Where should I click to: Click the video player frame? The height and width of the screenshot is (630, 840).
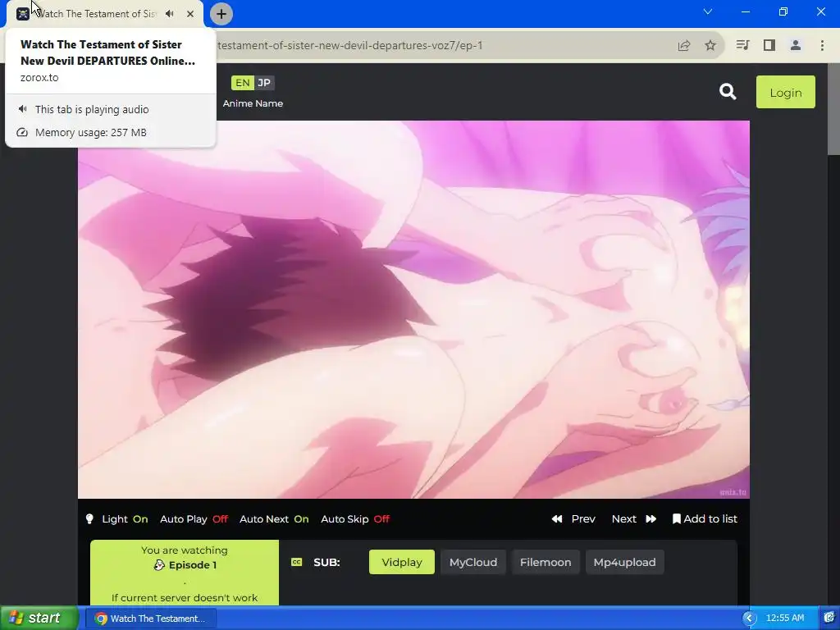[x=413, y=309]
